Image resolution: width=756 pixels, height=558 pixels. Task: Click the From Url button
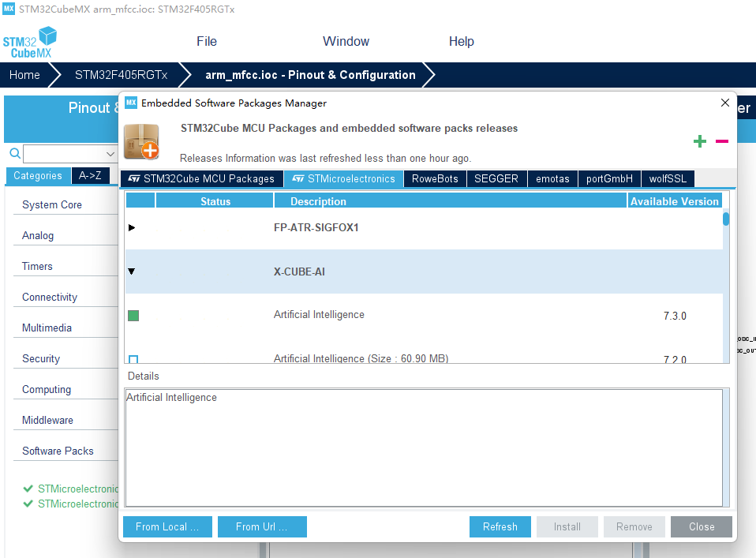[262, 526]
